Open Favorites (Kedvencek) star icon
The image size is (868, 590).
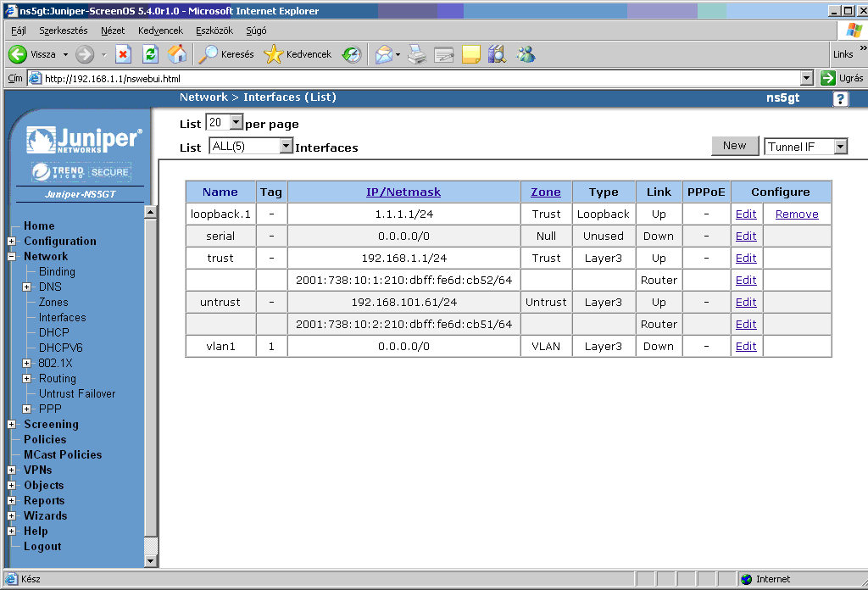pyautogui.click(x=297, y=54)
